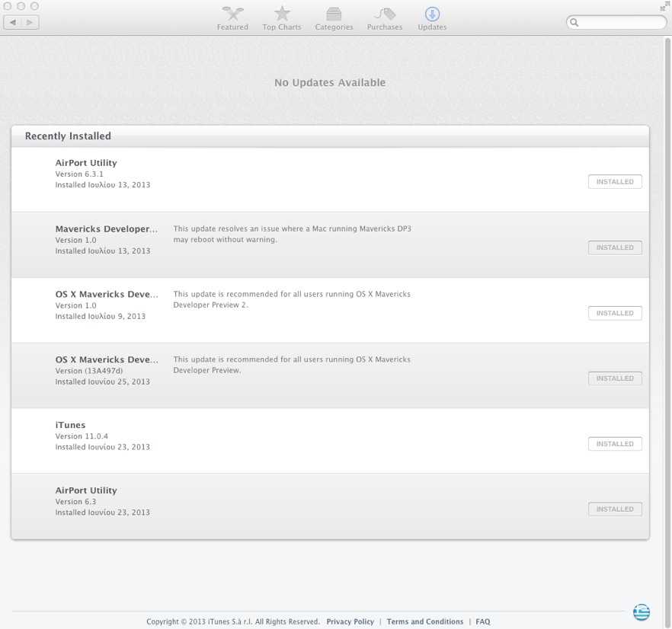672x629 pixels.
Task: Click the Greek flag country selector
Action: click(642, 611)
